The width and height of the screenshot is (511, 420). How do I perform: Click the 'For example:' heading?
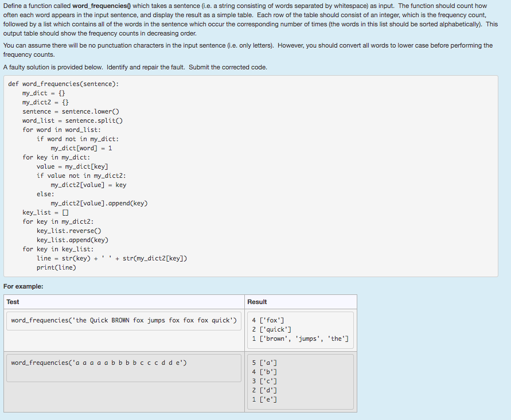(x=23, y=286)
